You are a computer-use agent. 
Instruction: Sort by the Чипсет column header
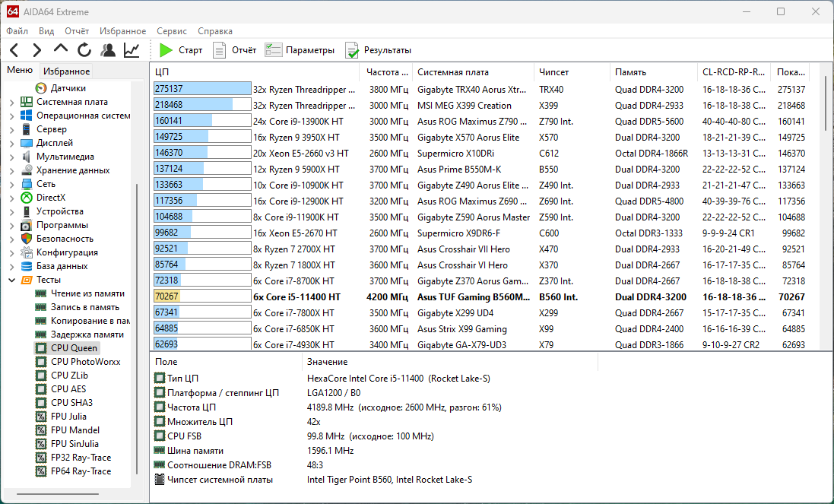[571, 72]
